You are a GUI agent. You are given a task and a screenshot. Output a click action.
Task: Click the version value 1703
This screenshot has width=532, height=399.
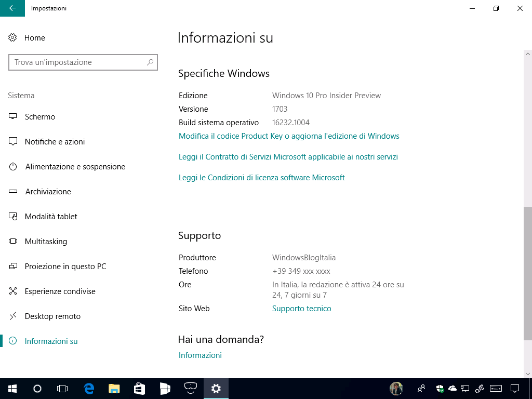coord(280,109)
